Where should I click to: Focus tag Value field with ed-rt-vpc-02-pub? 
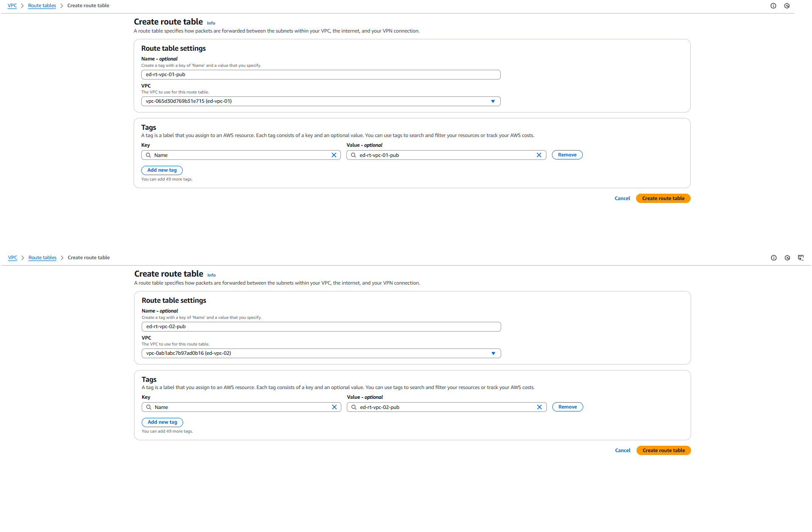[x=447, y=407]
